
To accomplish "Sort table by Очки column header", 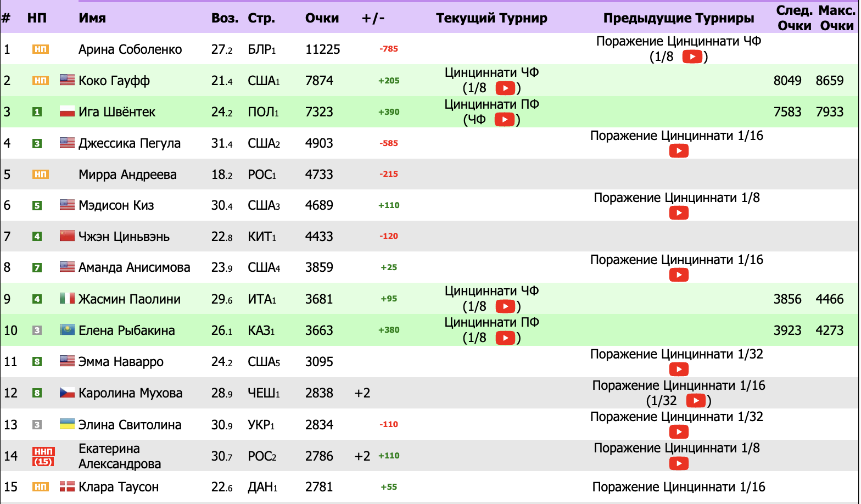I will coord(322,18).
